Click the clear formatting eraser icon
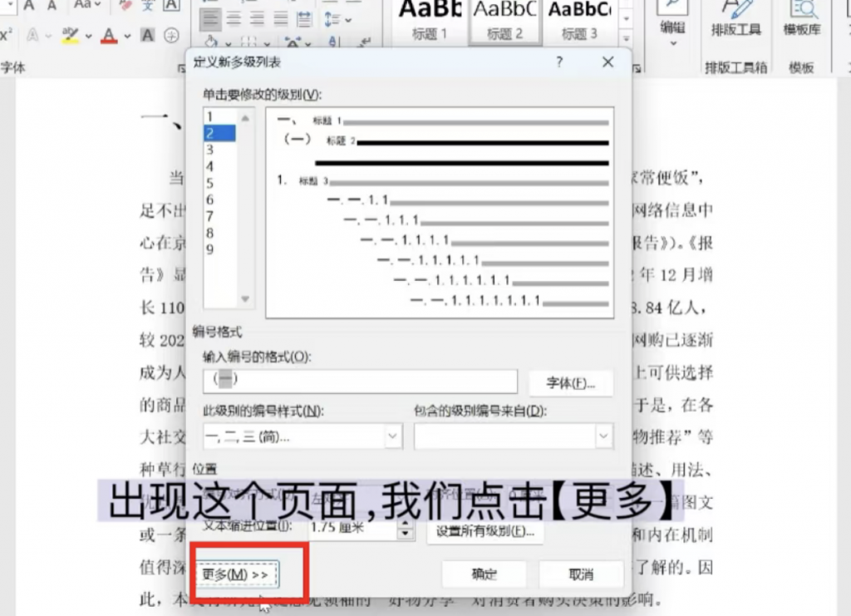Screen dimensions: 851x616 click(127, 6)
